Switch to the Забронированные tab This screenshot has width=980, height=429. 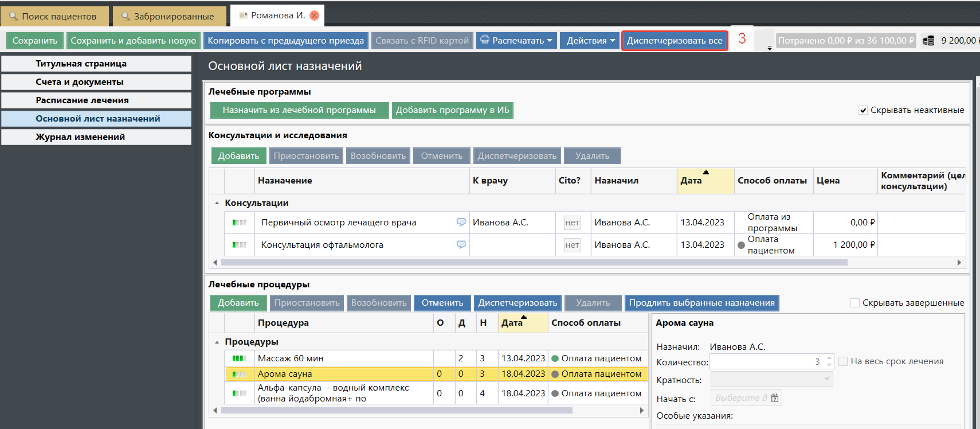(x=167, y=16)
